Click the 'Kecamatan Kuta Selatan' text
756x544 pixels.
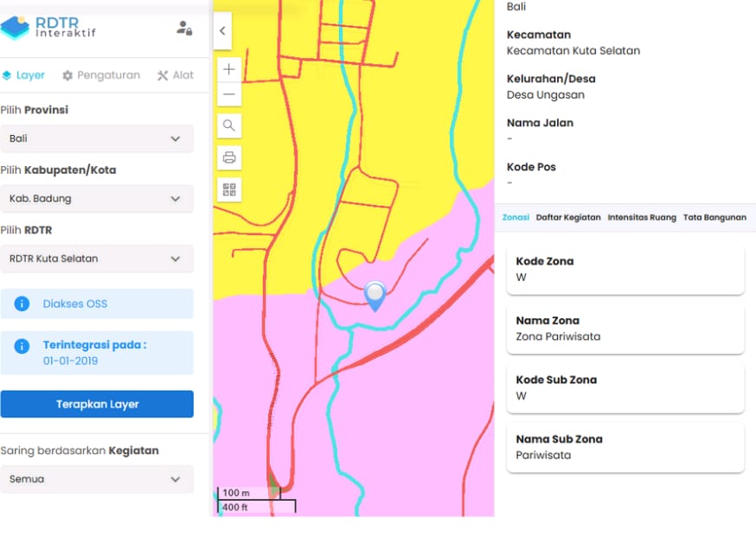coord(573,51)
